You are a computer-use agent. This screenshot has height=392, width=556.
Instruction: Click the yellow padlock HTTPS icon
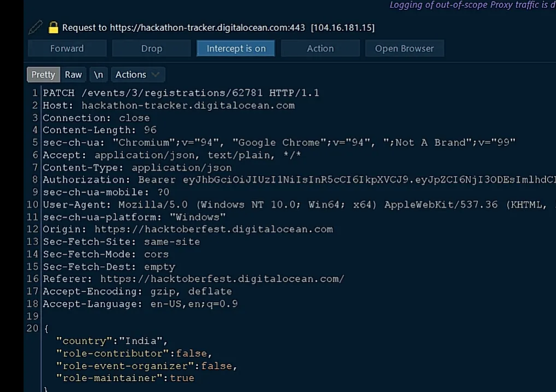coord(53,27)
